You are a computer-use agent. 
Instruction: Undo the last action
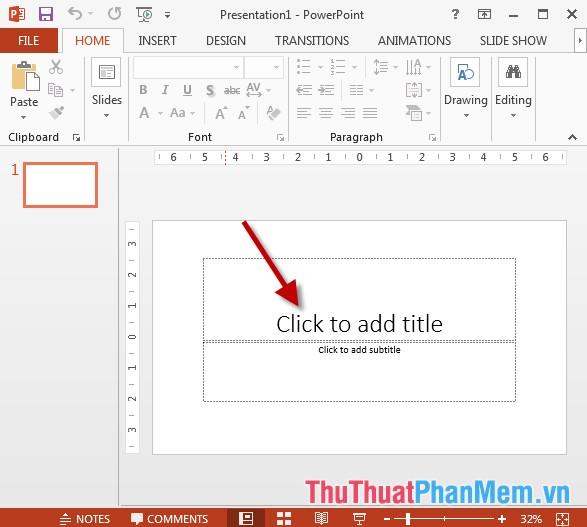(75, 14)
